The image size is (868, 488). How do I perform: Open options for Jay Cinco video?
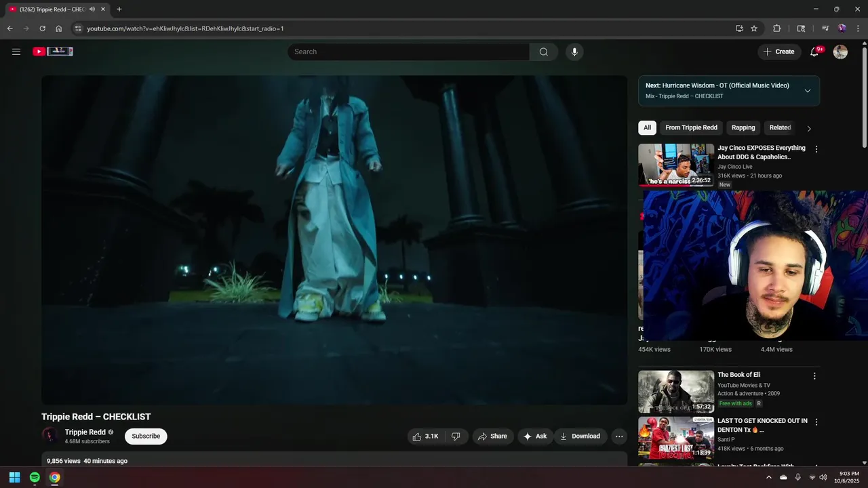tap(816, 149)
